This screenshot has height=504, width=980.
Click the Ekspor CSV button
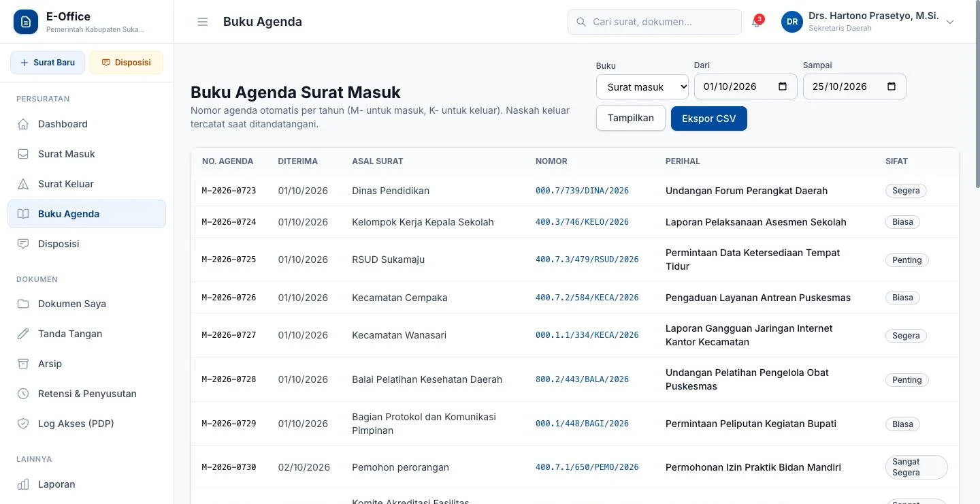[x=708, y=119]
